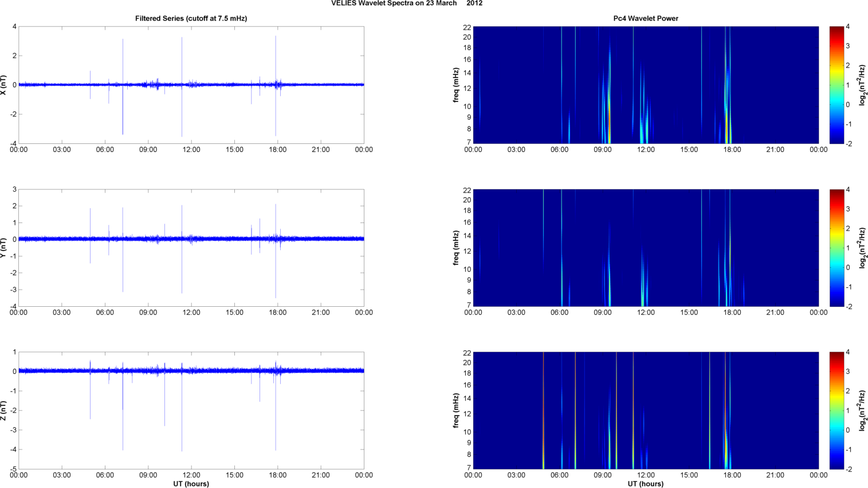868x488 pixels.
Task: Click UT (hours) label under bottom spectrogram
Action: click(645, 484)
